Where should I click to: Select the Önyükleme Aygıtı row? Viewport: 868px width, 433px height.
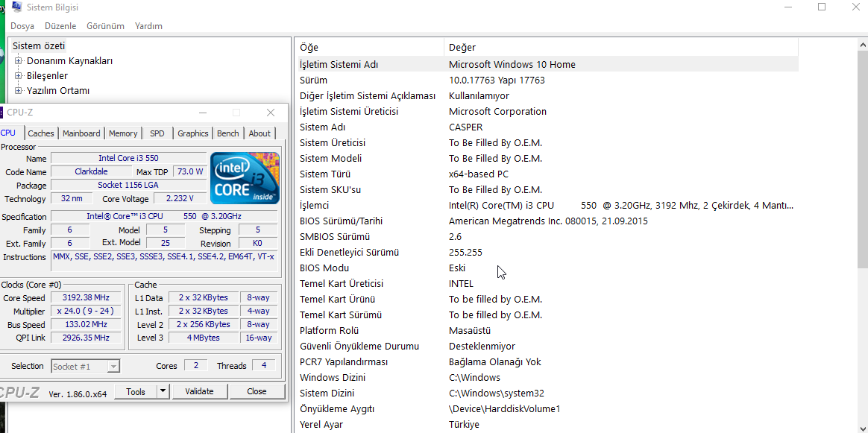[548, 409]
